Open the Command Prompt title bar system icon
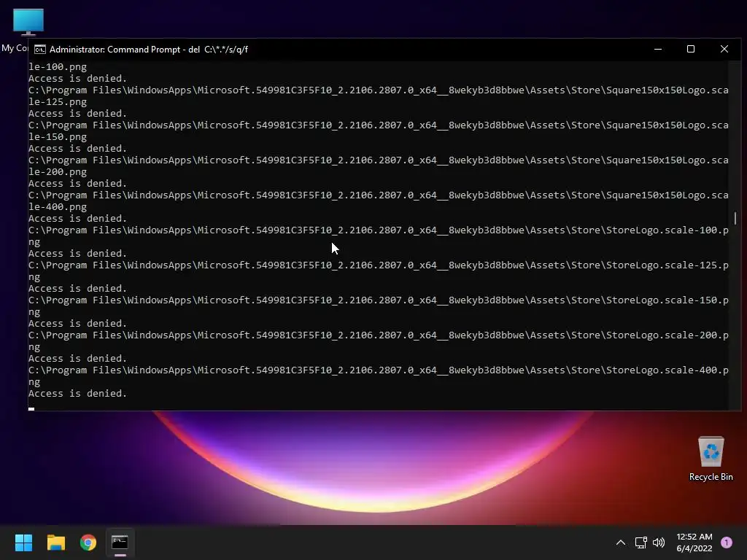 click(x=40, y=50)
